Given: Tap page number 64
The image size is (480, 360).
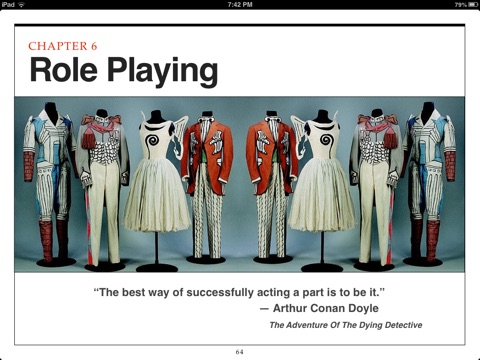Looking at the screenshot, I should click(240, 352).
